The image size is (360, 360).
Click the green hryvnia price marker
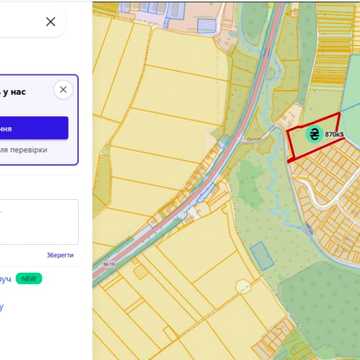(x=314, y=134)
